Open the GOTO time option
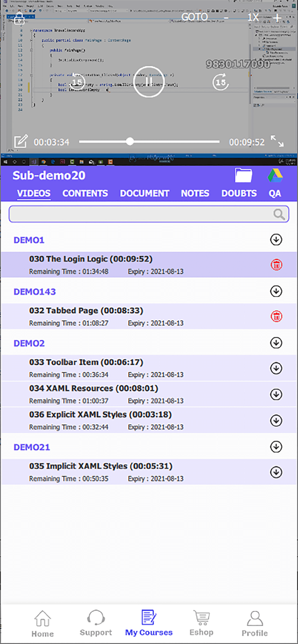Viewport: 298px width, 644px height. tap(194, 18)
